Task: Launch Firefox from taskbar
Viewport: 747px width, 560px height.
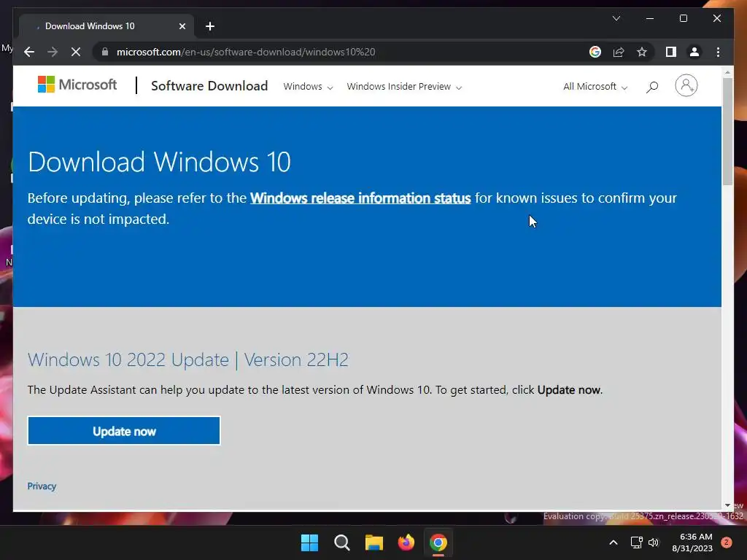Action: click(x=406, y=542)
